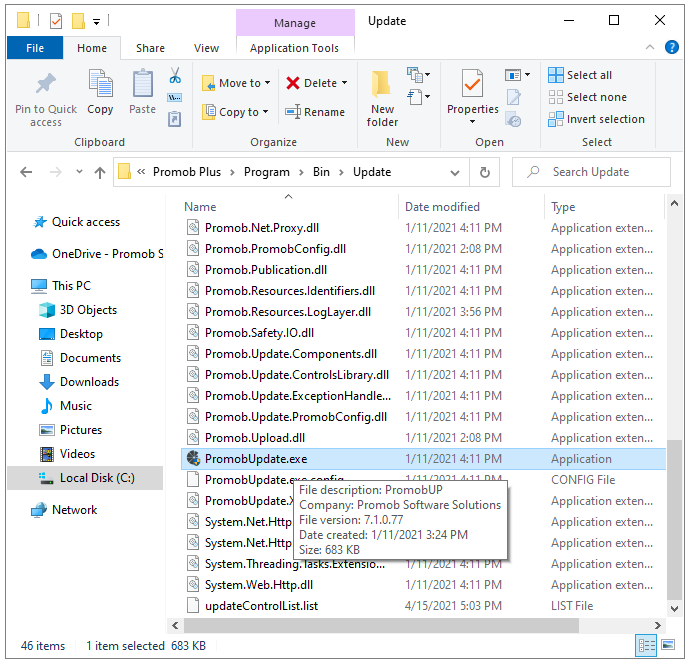Image resolution: width=690 pixels, height=666 pixels.
Task: Click the Manage contextual tab
Action: pyautogui.click(x=295, y=23)
